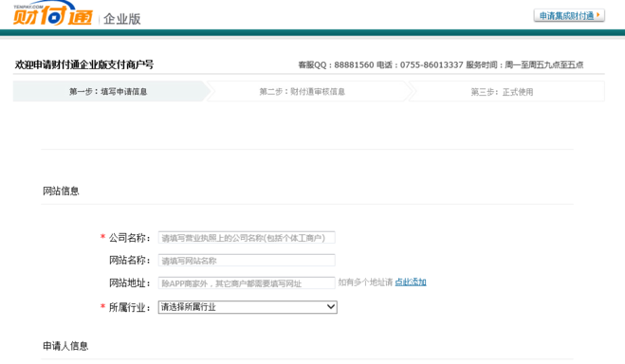
Task: Click the 财付通 logo
Action: tap(52, 14)
